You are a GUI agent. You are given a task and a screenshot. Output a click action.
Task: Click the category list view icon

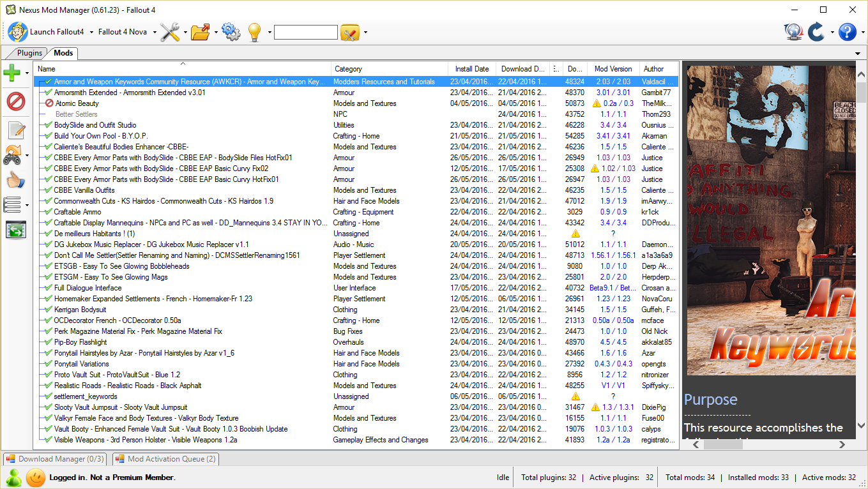pos(13,205)
